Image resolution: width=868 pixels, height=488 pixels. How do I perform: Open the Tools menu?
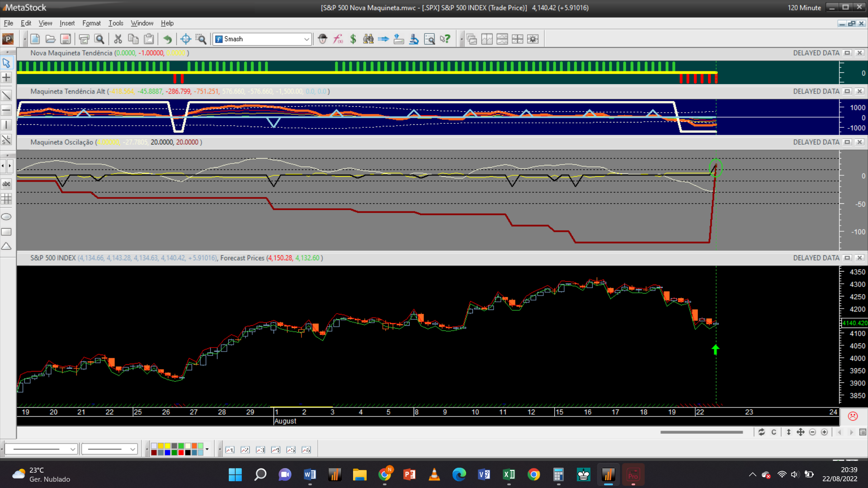116,23
